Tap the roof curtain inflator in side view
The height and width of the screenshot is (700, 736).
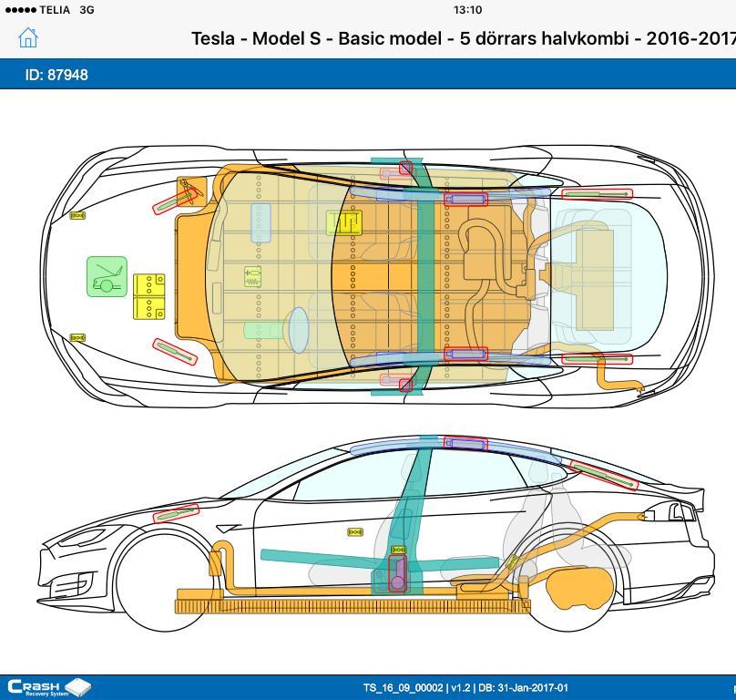(465, 444)
